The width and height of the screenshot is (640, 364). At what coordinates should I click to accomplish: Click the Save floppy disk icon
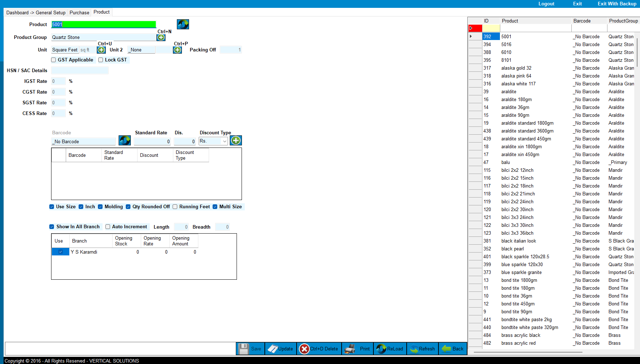pyautogui.click(x=244, y=349)
